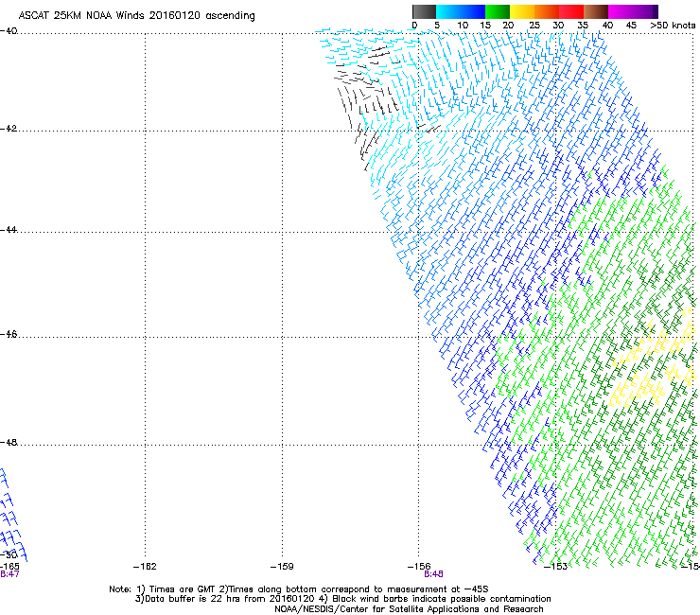
Task: Click the brown 35-40 knots legend swatch
Action: point(596,11)
